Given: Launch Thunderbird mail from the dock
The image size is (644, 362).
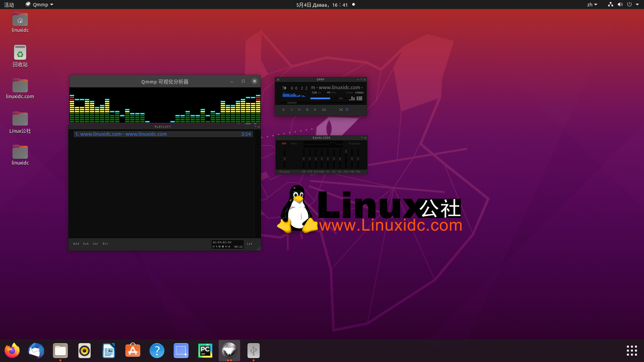Looking at the screenshot, I should click(36, 351).
